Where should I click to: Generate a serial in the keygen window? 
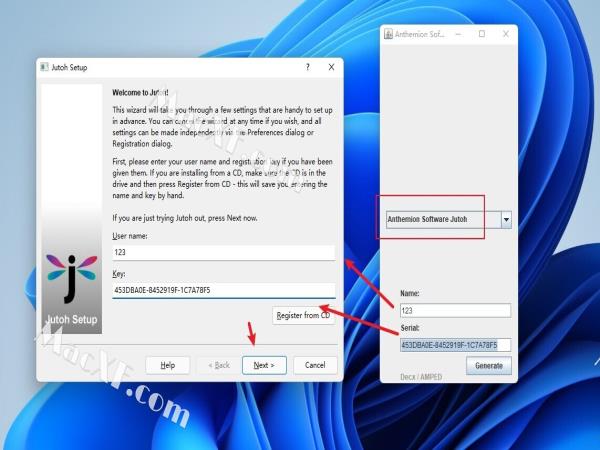click(489, 365)
